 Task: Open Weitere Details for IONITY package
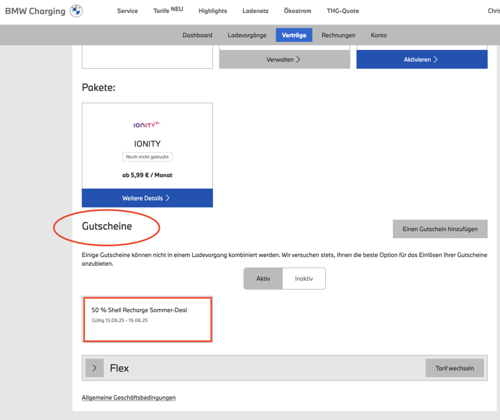point(147,198)
